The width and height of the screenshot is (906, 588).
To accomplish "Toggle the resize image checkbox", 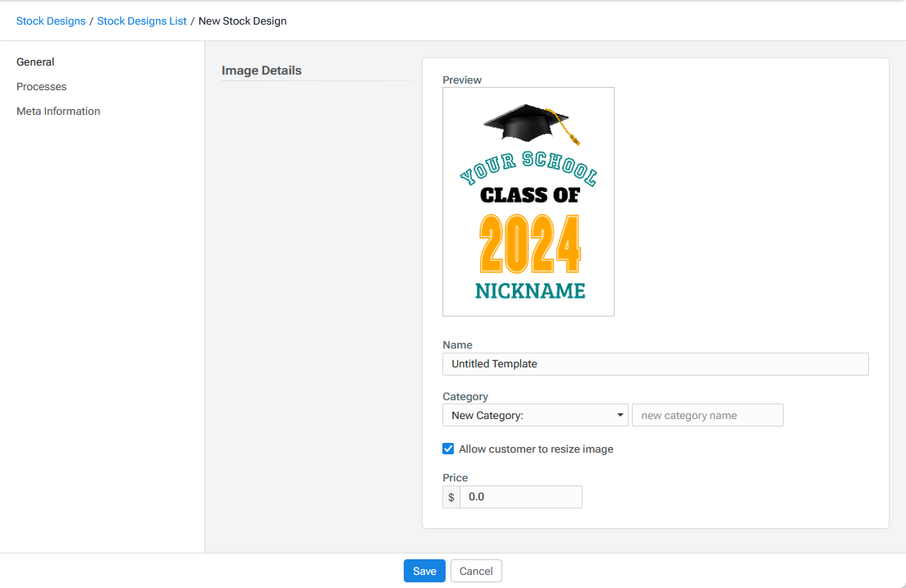I will pos(448,449).
